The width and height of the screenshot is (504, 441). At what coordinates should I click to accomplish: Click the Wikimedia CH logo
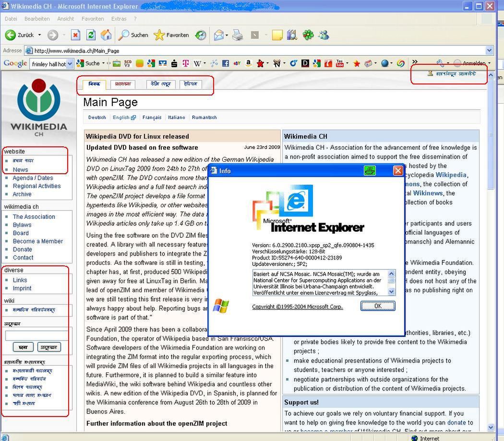(x=38, y=108)
